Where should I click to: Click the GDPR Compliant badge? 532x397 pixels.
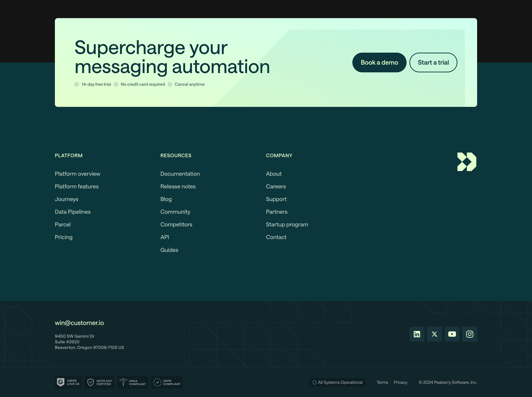coord(167,382)
